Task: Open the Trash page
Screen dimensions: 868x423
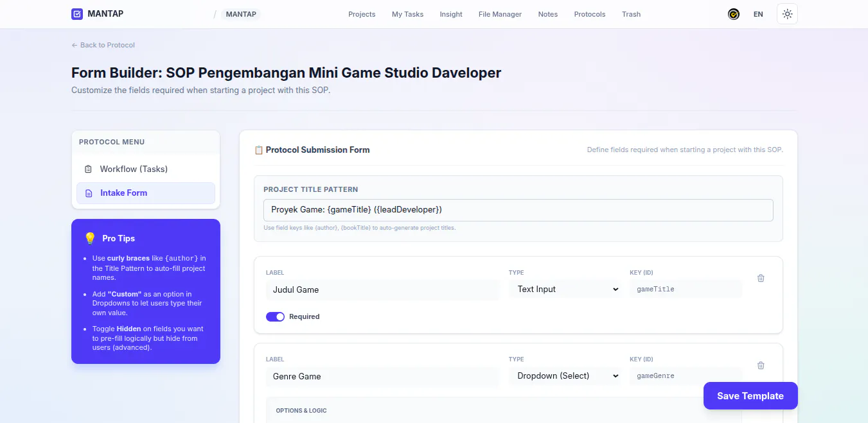Action: tap(631, 14)
